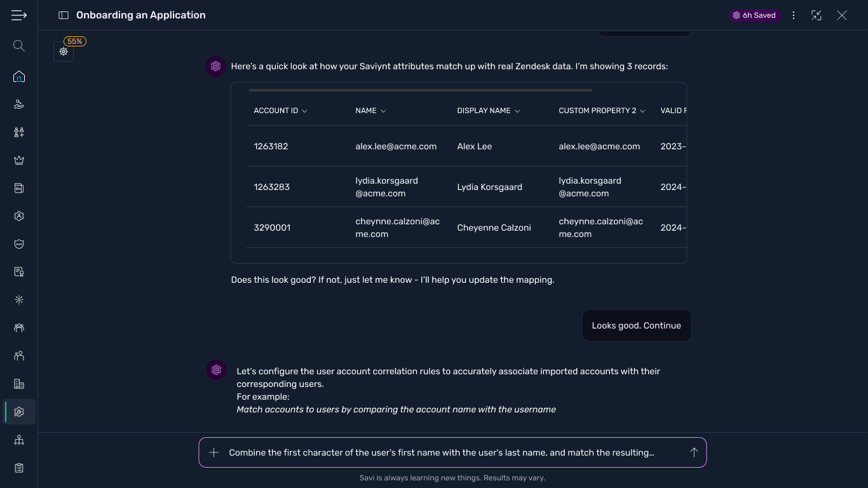Send the message with the up arrow
This screenshot has height=488, width=868.
click(x=694, y=452)
